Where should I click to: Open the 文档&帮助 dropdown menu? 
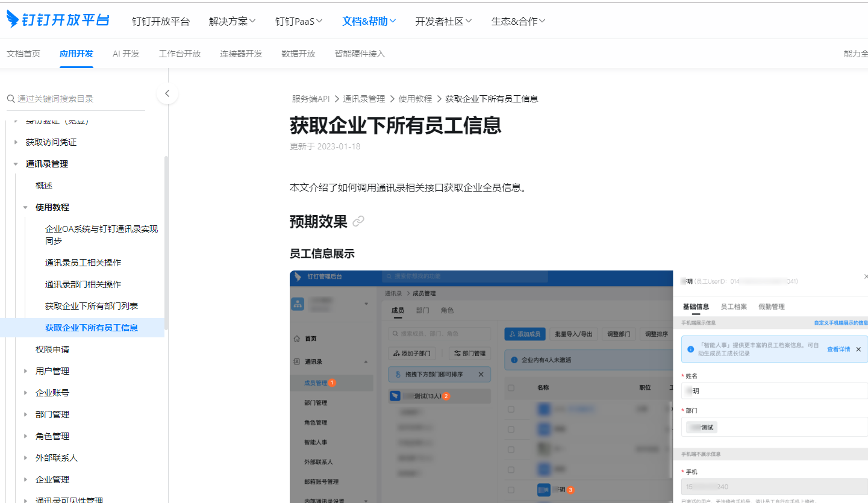click(369, 21)
